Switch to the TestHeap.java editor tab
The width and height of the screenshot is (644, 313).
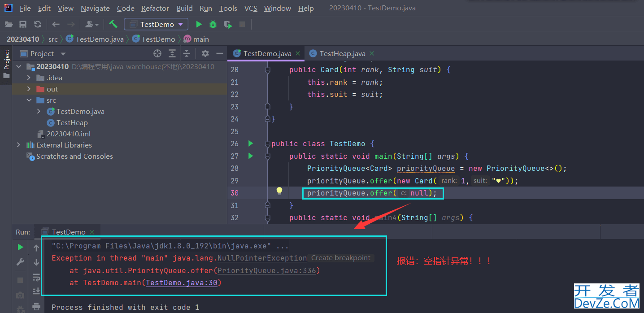click(x=343, y=53)
